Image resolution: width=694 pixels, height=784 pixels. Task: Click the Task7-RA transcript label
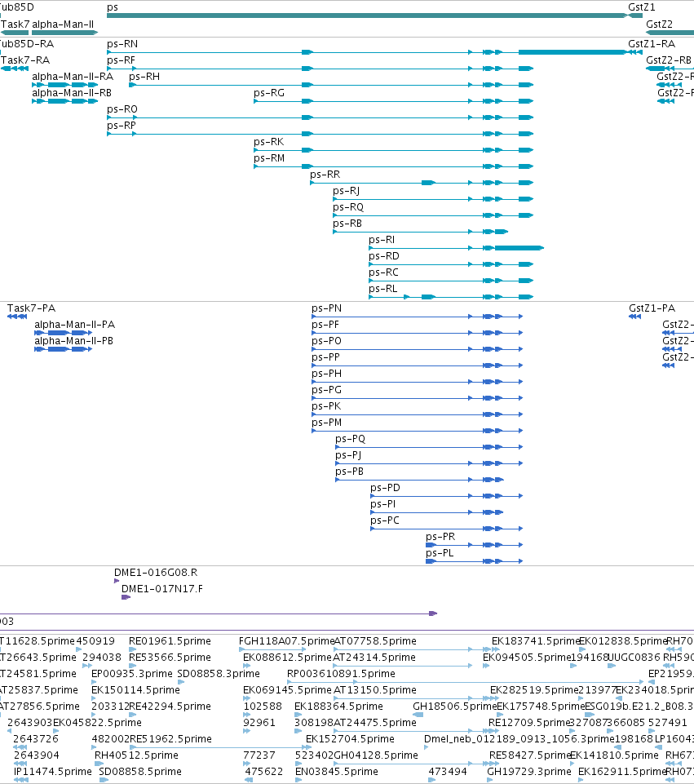pyautogui.click(x=25, y=60)
